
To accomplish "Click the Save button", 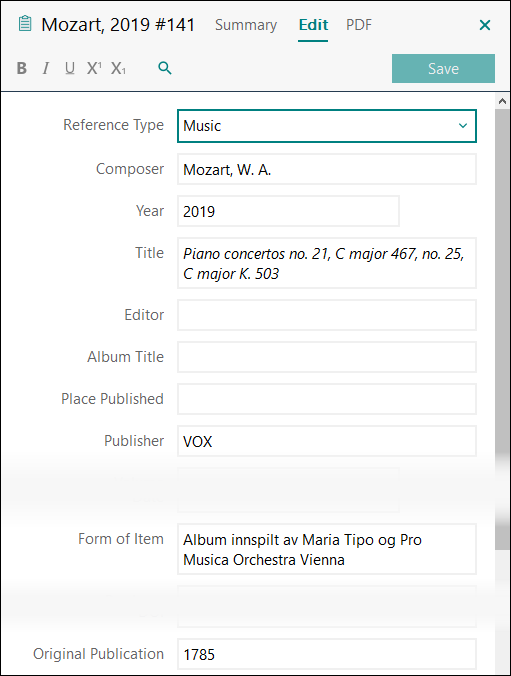I will click(x=443, y=69).
